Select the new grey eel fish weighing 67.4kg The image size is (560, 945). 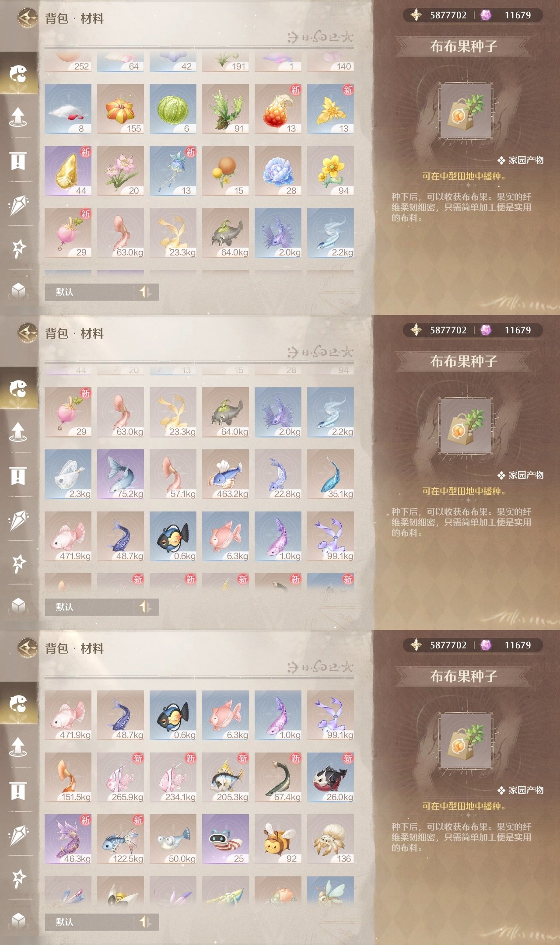[278, 777]
